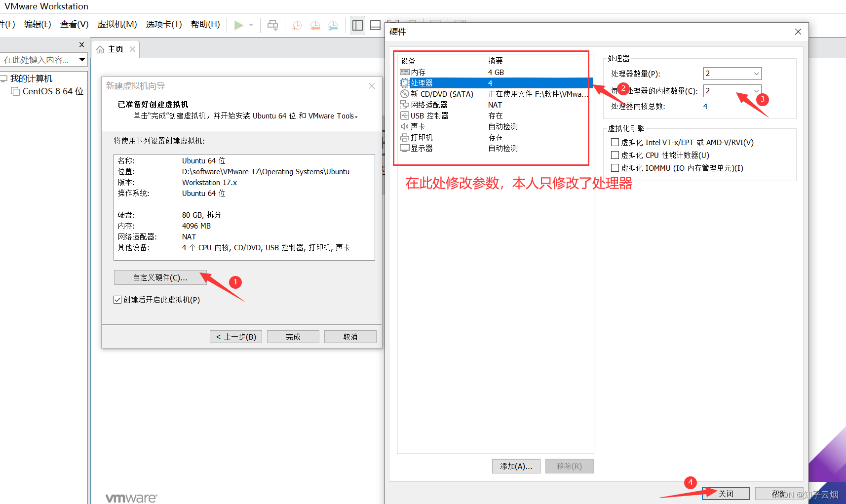
Task: Open the snapshot manager wrench icon
Action: pyautogui.click(x=333, y=25)
